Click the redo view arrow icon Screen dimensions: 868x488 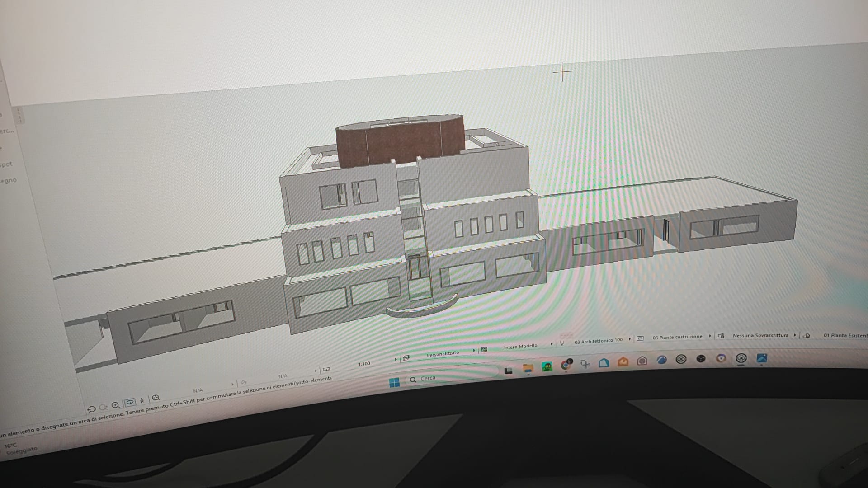pos(103,407)
